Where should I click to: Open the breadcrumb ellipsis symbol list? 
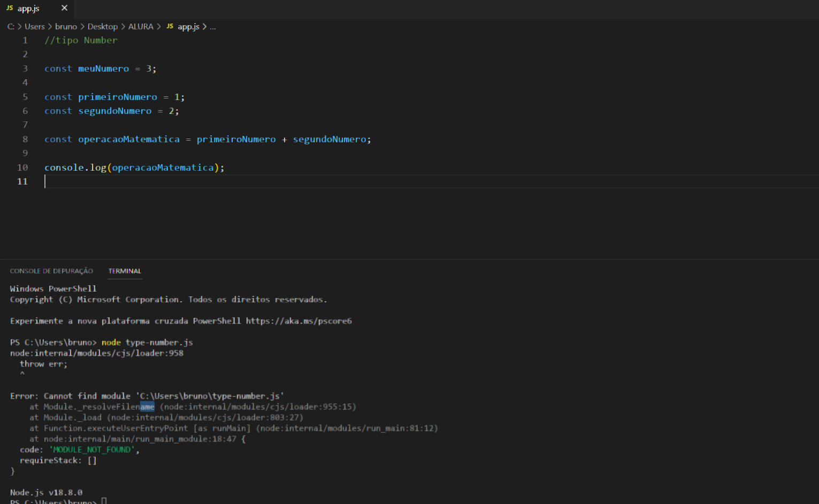(x=212, y=27)
